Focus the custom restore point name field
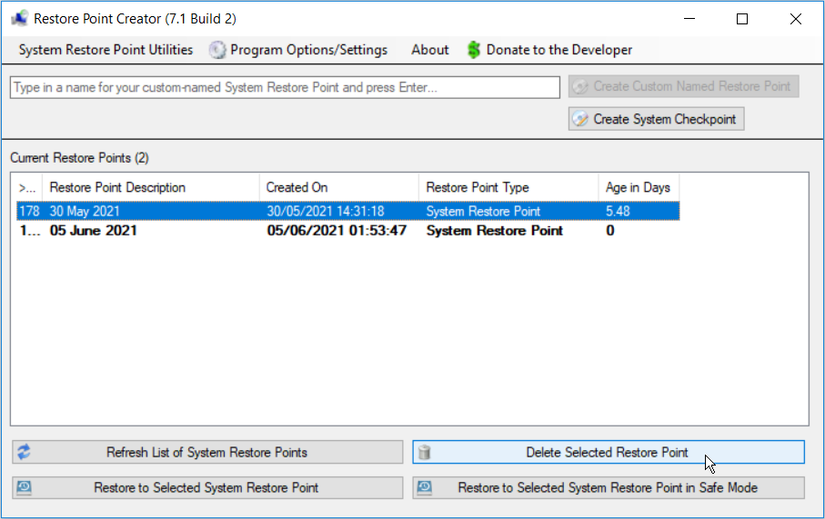 [x=285, y=87]
